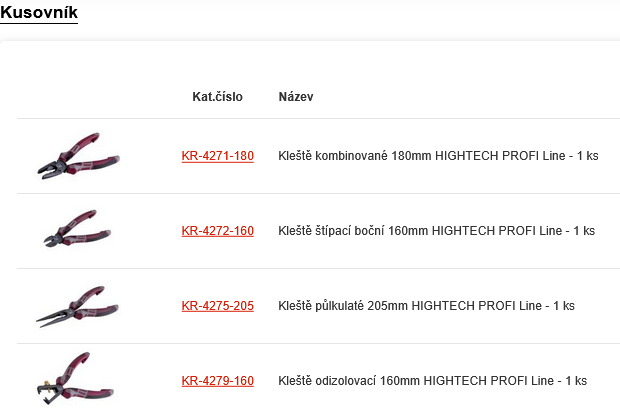Image resolution: width=620 pixels, height=410 pixels.
Task: Click the 'Kusovník' section heading
Action: (39, 13)
